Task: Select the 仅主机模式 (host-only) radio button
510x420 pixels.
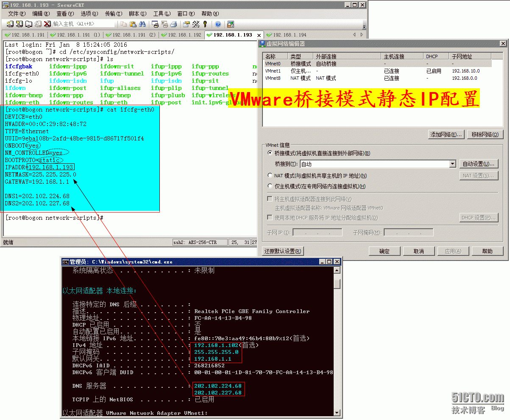Action: (270, 186)
